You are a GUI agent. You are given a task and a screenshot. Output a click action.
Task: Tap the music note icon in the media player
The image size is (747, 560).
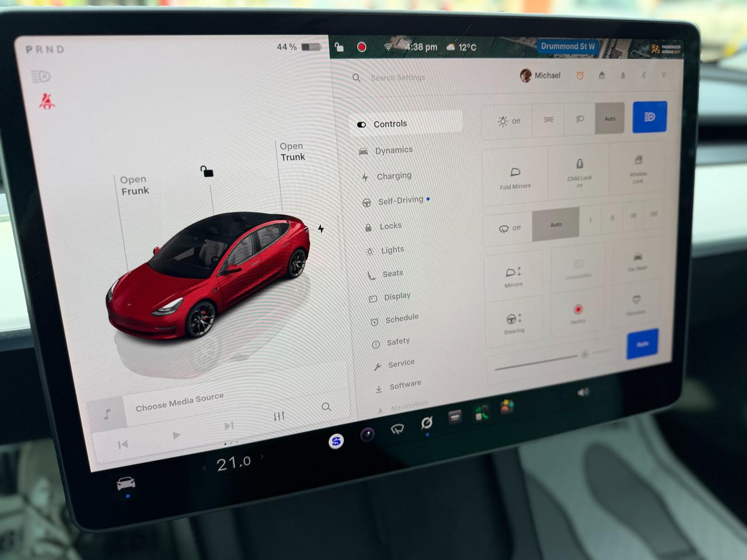click(107, 414)
